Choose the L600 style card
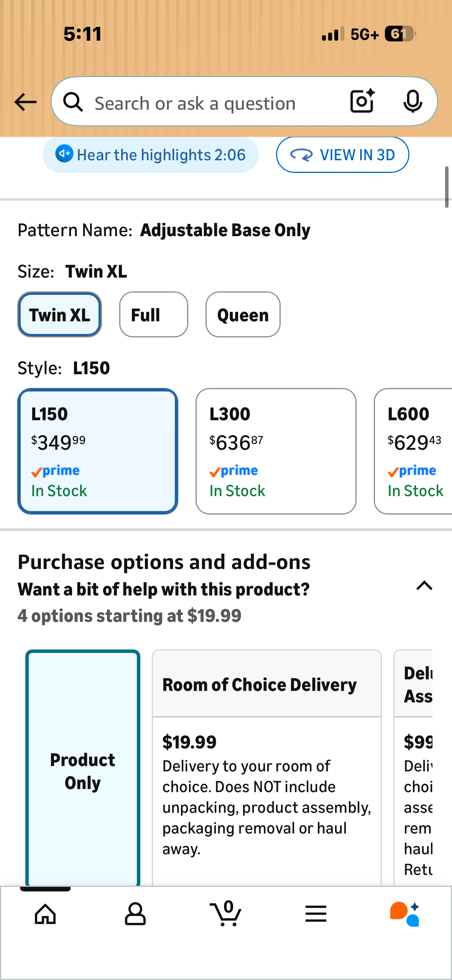This screenshot has height=980, width=452. click(414, 451)
